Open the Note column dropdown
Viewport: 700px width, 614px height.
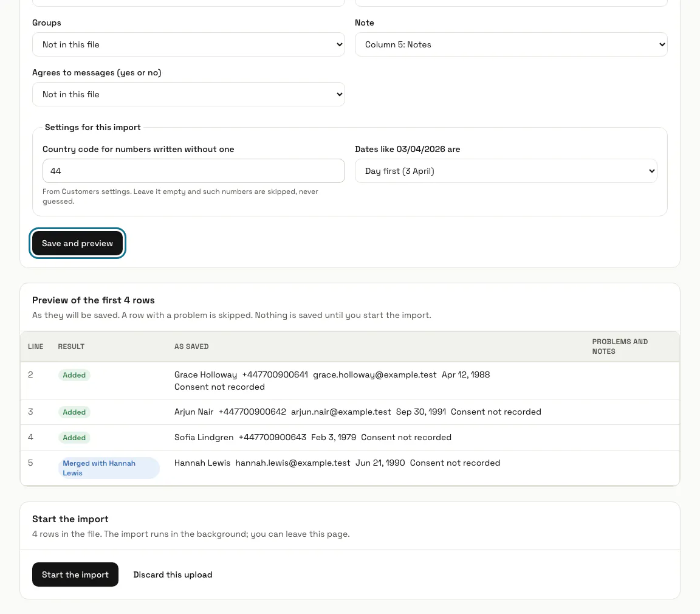coord(511,44)
